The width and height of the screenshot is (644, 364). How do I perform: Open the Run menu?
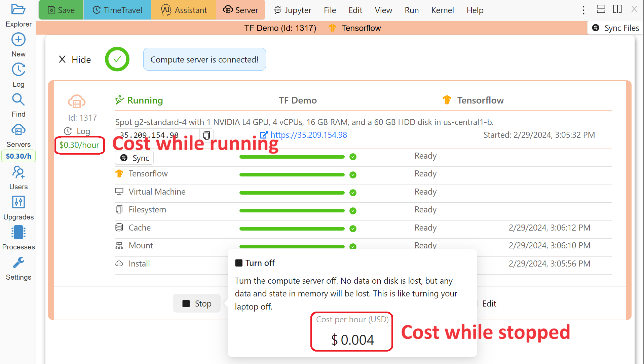[x=411, y=10]
